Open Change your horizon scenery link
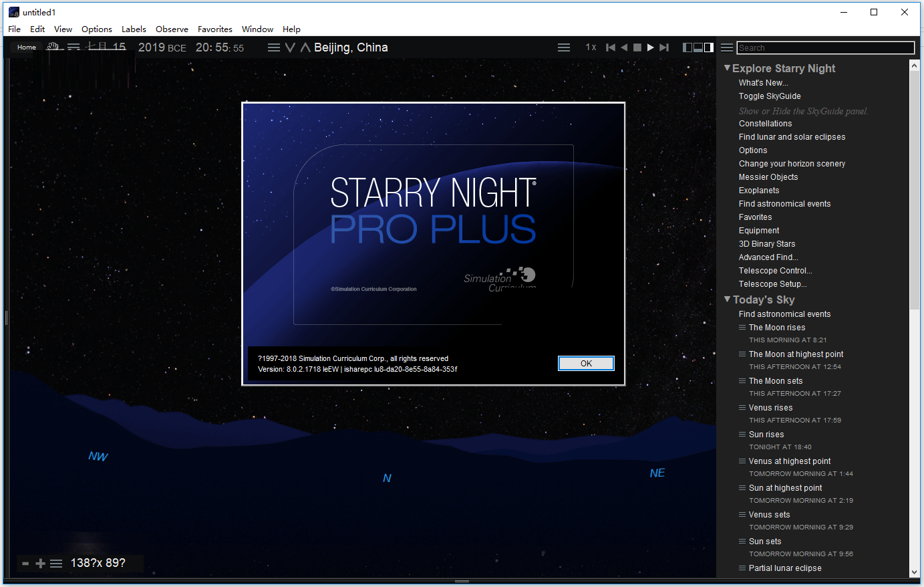Image resolution: width=924 pixels, height=587 pixels. [792, 164]
